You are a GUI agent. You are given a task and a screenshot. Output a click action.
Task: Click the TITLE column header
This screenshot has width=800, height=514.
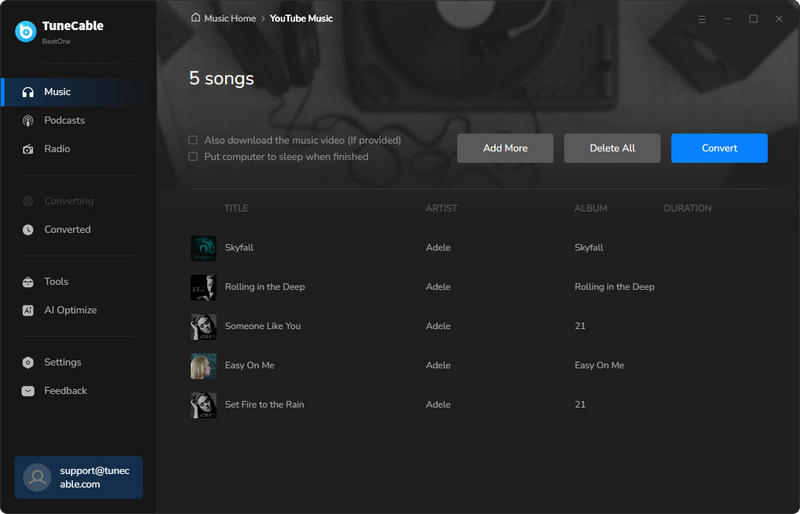[x=236, y=208]
